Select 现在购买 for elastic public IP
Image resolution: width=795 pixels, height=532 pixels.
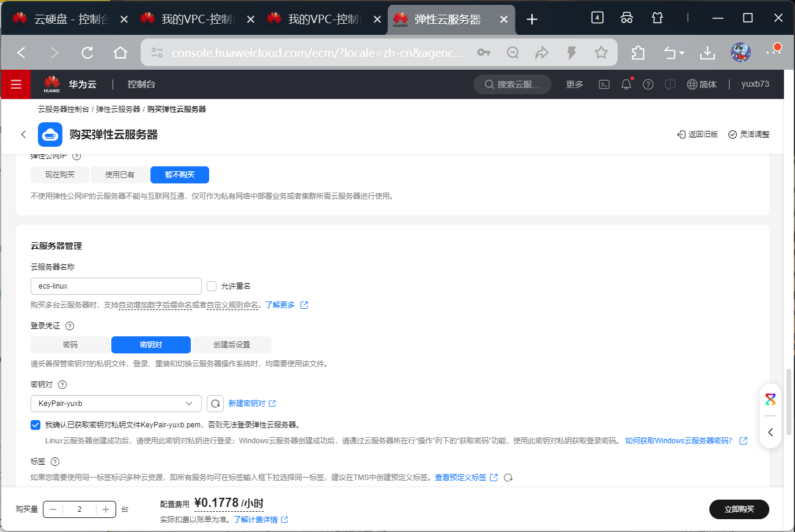click(60, 175)
